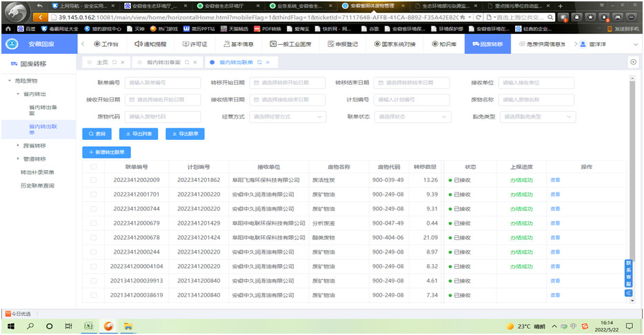Toggle the select-all checkbox in table header
Viewport: 644px width, 335px height.
click(x=94, y=167)
